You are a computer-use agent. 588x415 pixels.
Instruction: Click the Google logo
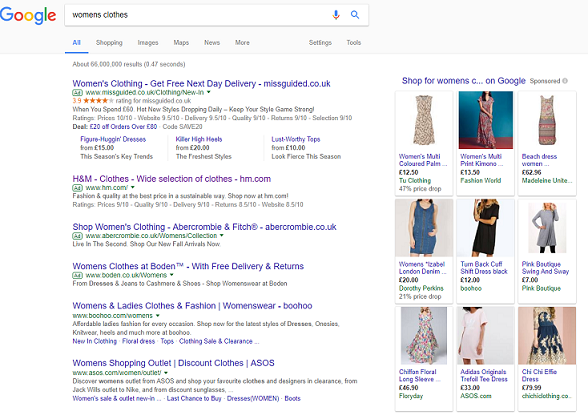pyautogui.click(x=28, y=15)
